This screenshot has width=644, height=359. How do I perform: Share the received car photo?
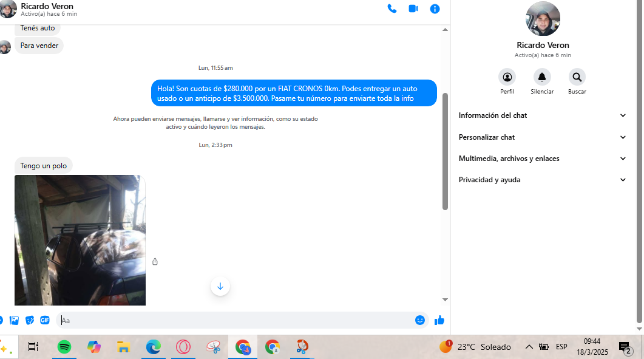[x=155, y=261]
